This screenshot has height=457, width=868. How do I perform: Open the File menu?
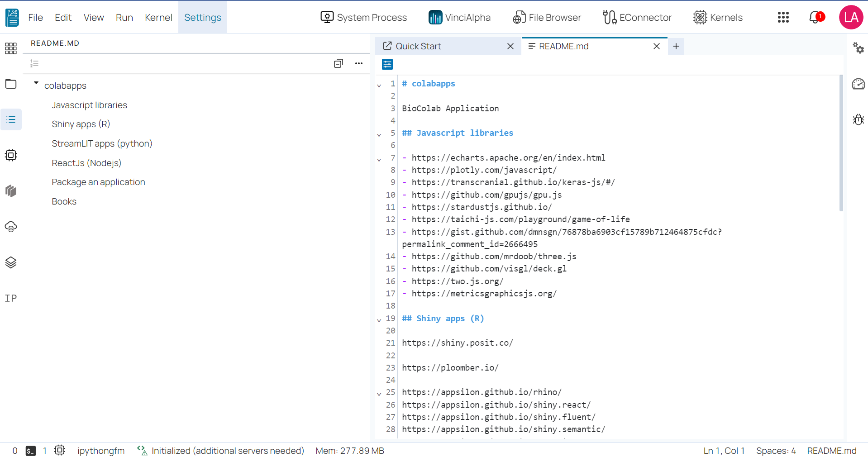[x=35, y=18]
